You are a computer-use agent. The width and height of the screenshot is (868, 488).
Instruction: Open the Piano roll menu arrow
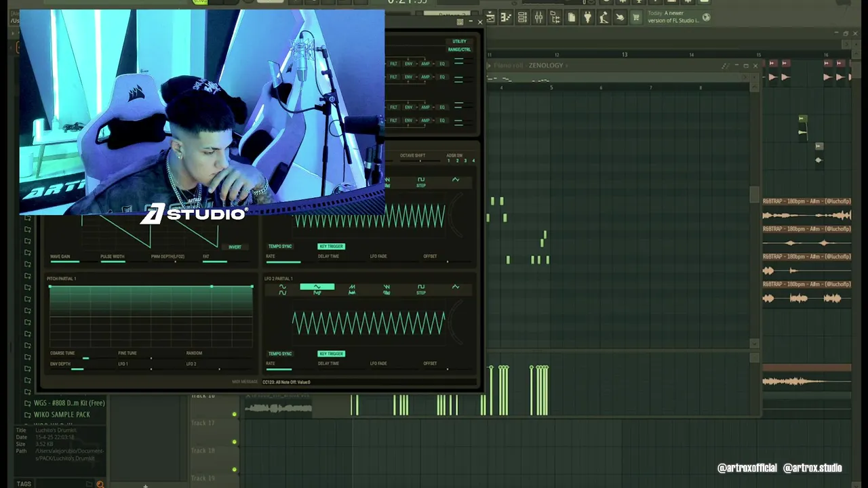[489, 66]
